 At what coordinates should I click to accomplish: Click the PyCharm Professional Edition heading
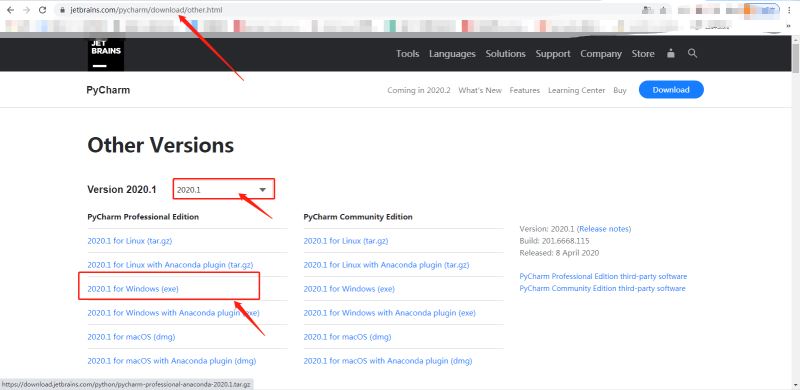(x=143, y=217)
